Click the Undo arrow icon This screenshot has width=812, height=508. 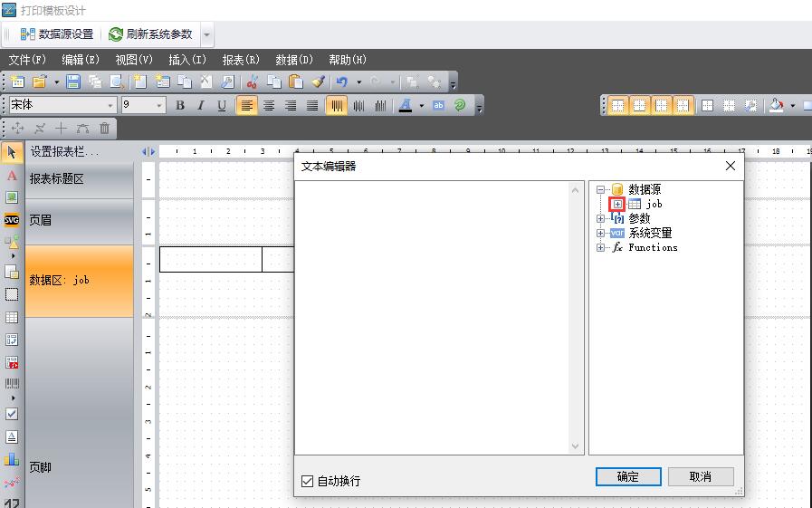tap(341, 81)
